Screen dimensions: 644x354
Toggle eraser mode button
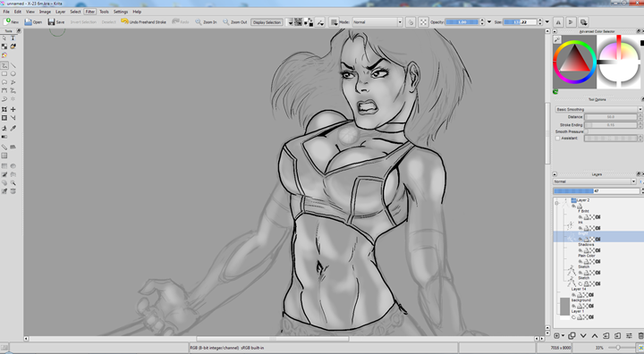click(411, 22)
